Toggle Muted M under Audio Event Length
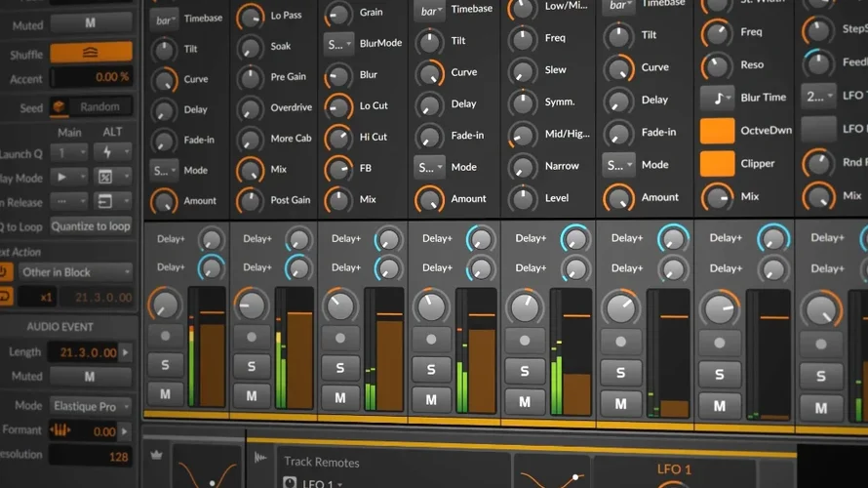 pyautogui.click(x=91, y=377)
